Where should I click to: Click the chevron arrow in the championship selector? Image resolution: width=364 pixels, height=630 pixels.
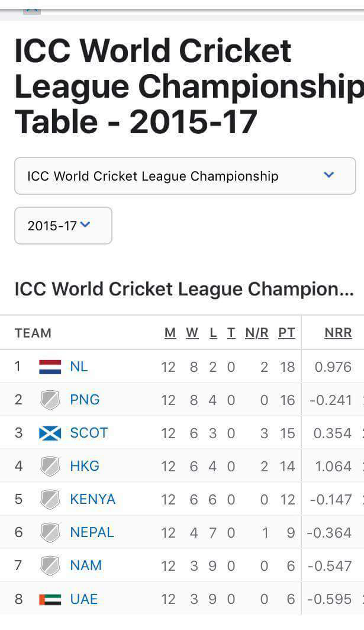pos(329,175)
